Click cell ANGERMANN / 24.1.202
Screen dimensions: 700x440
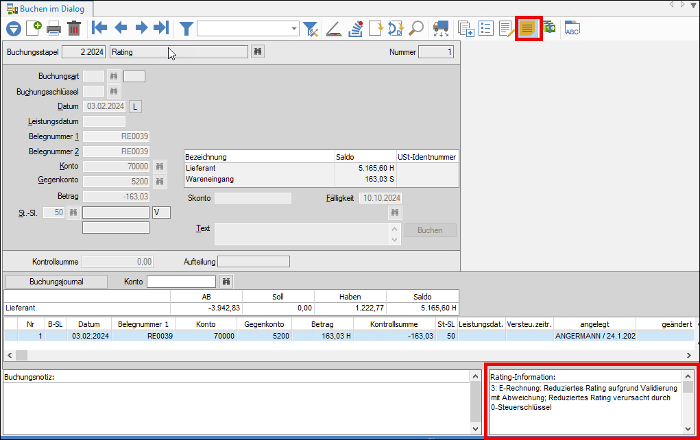pyautogui.click(x=595, y=336)
